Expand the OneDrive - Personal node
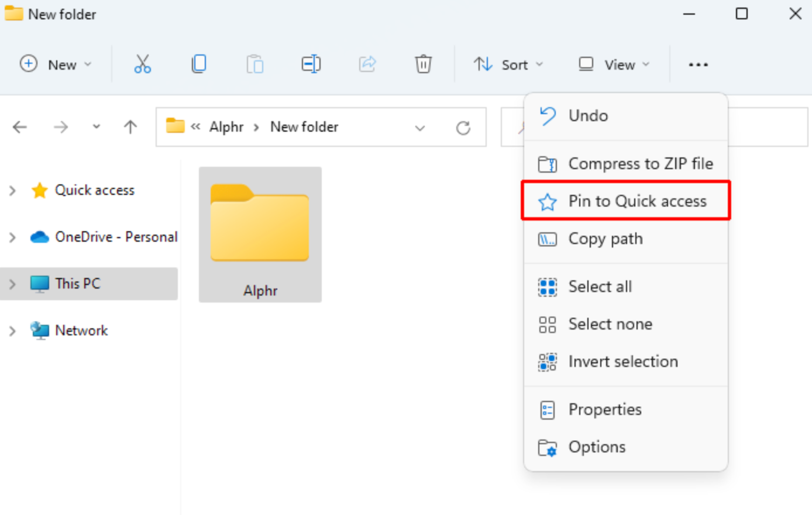The image size is (812, 515). click(12, 237)
